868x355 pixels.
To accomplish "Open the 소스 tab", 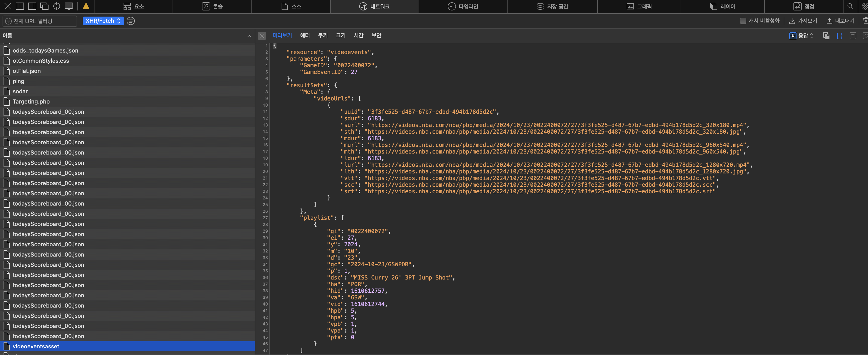I will [291, 6].
